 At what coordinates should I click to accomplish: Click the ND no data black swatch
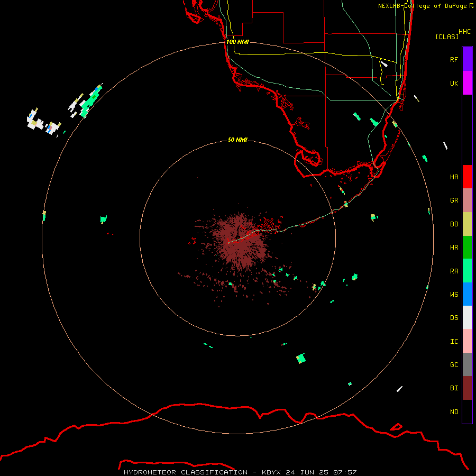click(467, 411)
